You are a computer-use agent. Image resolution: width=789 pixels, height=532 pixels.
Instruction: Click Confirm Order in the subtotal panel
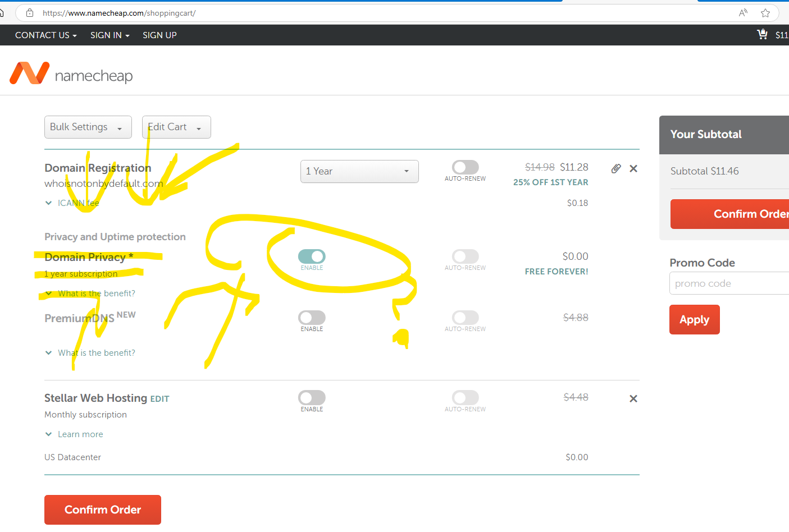tap(730, 214)
